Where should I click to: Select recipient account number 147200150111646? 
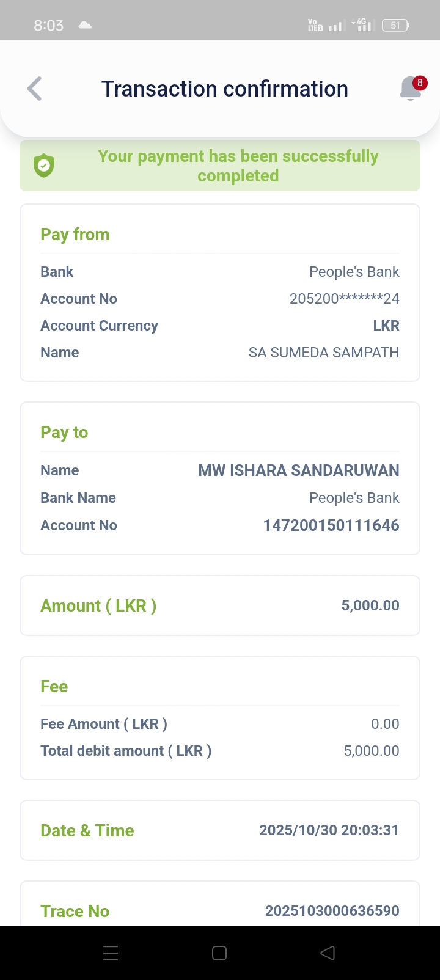pos(331,525)
